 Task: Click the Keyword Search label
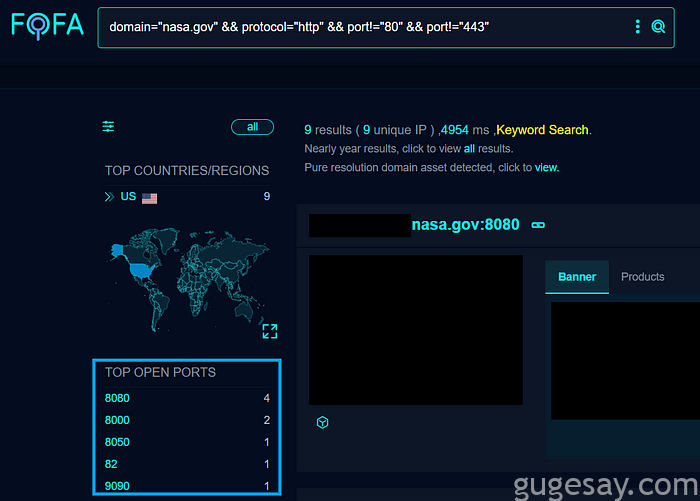(542, 130)
